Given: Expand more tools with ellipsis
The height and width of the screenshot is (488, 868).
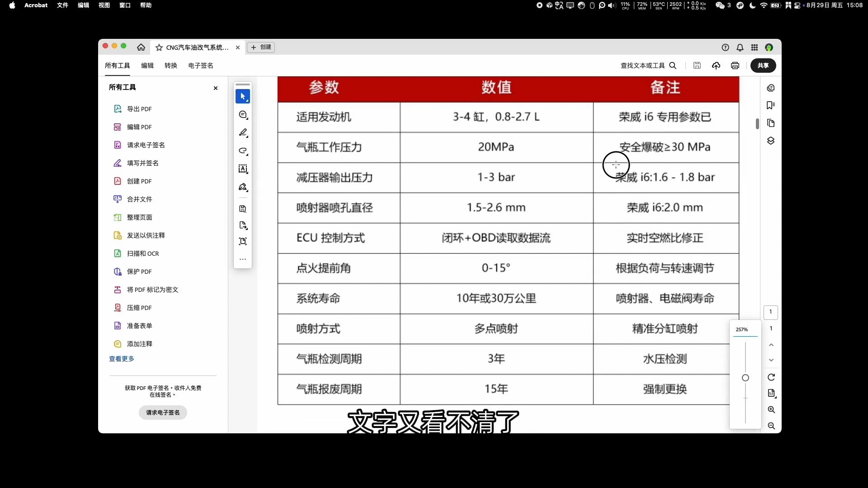Looking at the screenshot, I should (x=243, y=259).
